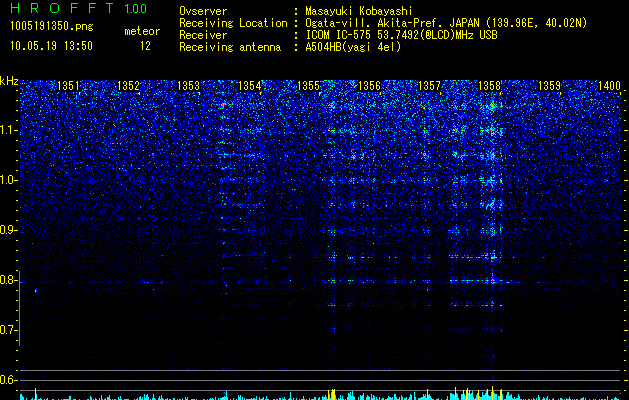Click the 1352 time marker
The image size is (629, 400).
click(128, 86)
